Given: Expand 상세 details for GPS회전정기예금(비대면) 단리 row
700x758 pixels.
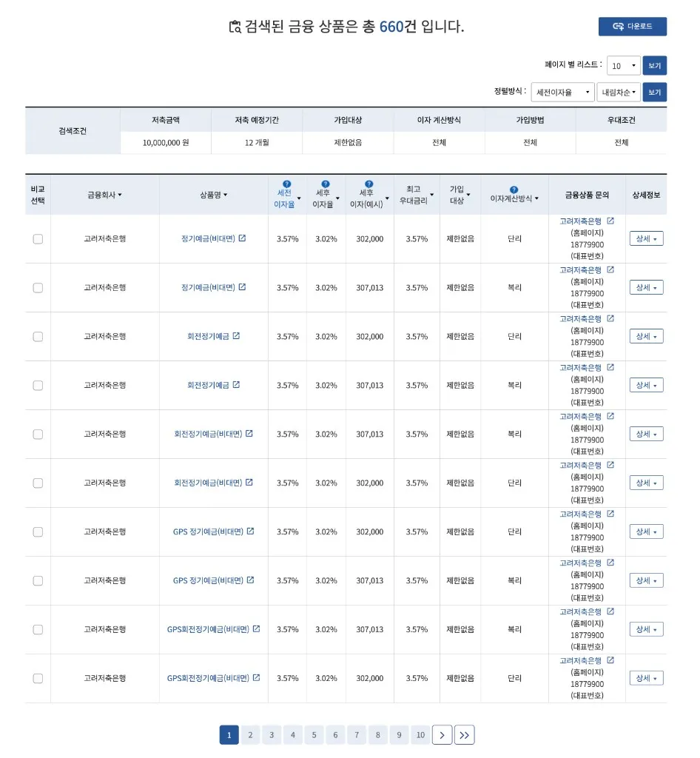Looking at the screenshot, I should pyautogui.click(x=647, y=678).
